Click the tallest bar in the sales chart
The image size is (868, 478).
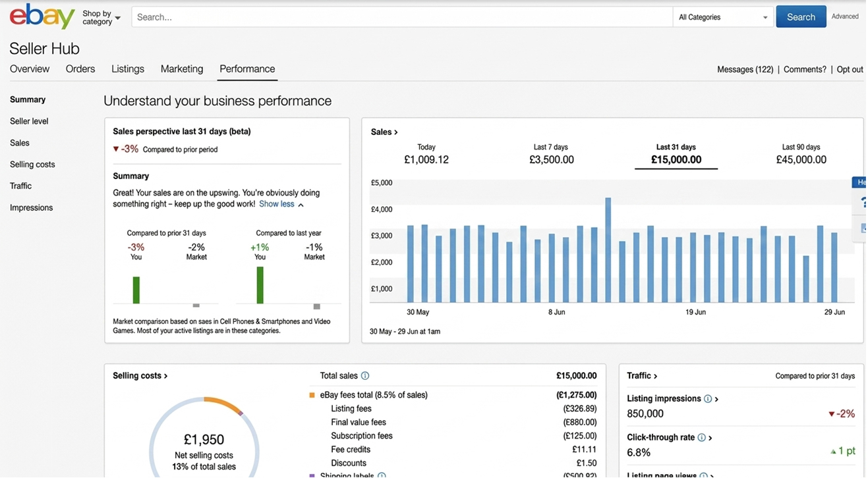[x=608, y=250]
